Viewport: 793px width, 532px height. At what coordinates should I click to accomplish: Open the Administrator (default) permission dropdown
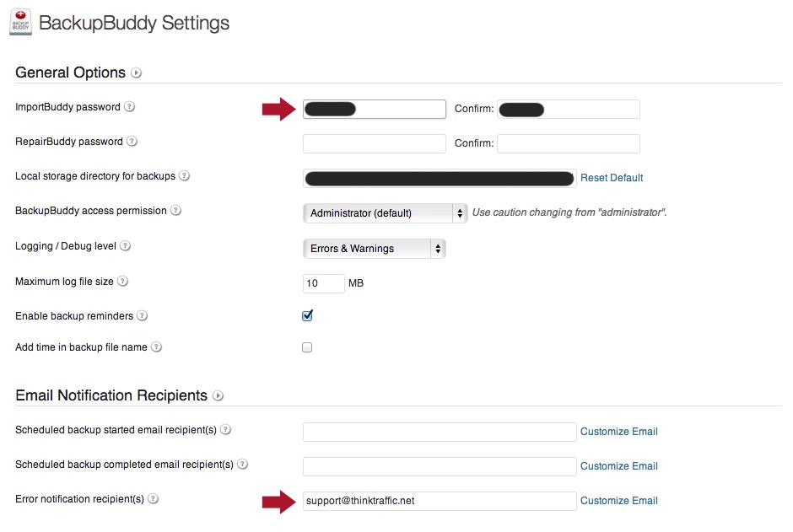(385, 213)
